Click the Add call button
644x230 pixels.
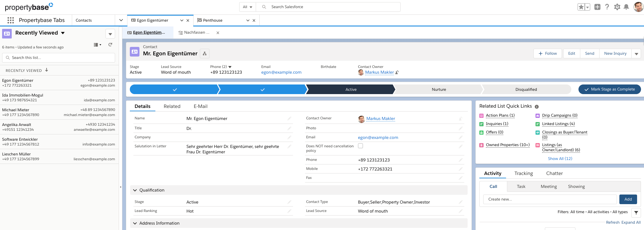628,199
